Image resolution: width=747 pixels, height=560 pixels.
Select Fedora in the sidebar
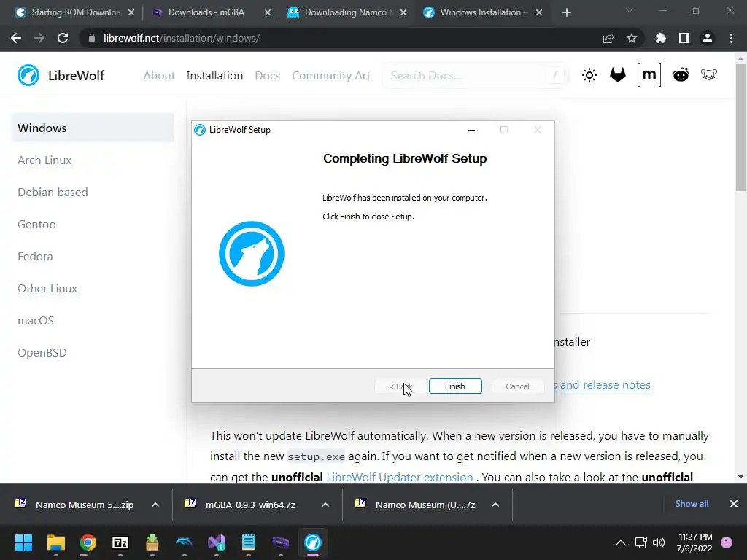click(x=35, y=256)
